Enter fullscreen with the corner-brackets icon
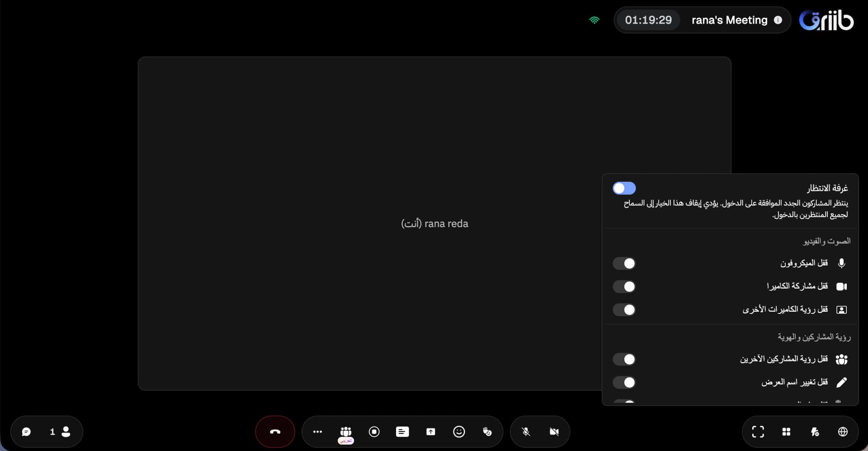Screen dimensions: 868x451 (758, 432)
